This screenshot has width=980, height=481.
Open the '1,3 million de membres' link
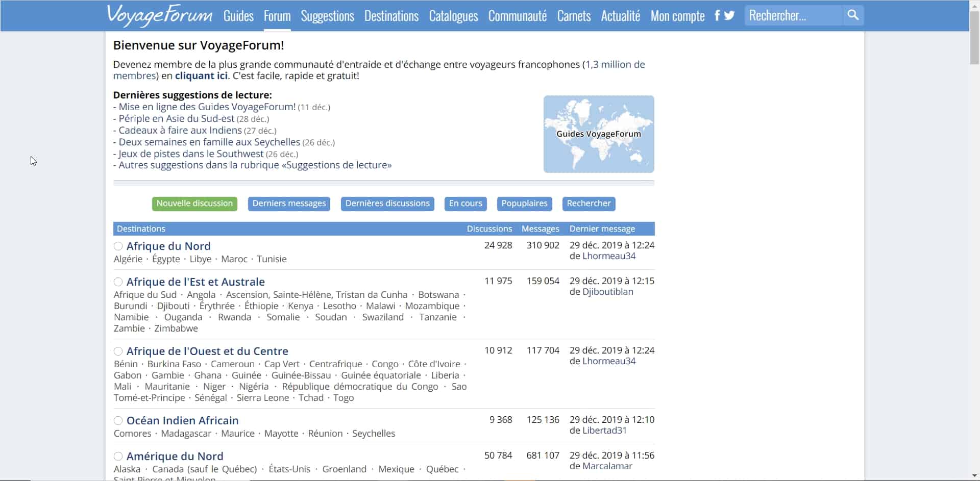coord(379,70)
